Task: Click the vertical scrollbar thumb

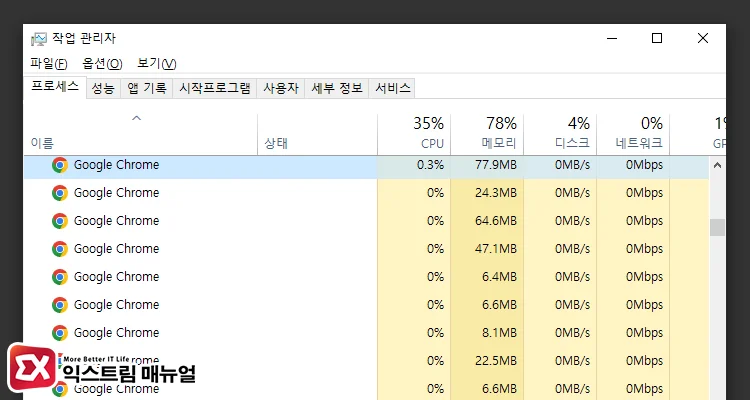Action: pos(717,227)
